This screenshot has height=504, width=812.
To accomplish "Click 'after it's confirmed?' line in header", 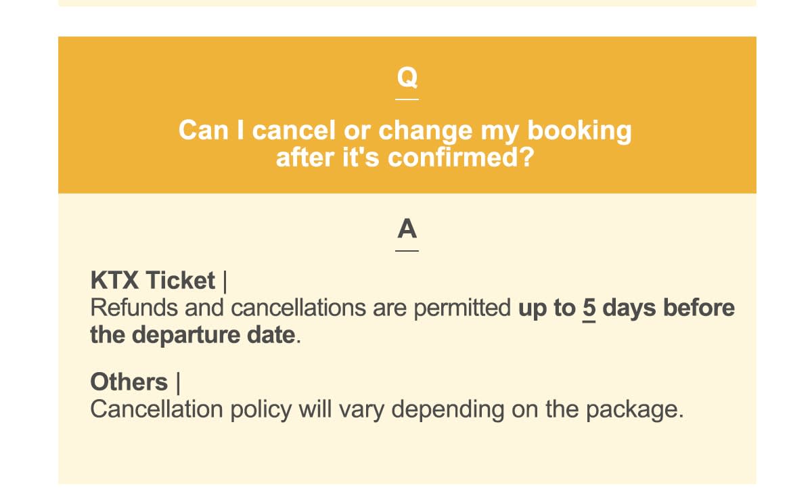I will (405, 158).
